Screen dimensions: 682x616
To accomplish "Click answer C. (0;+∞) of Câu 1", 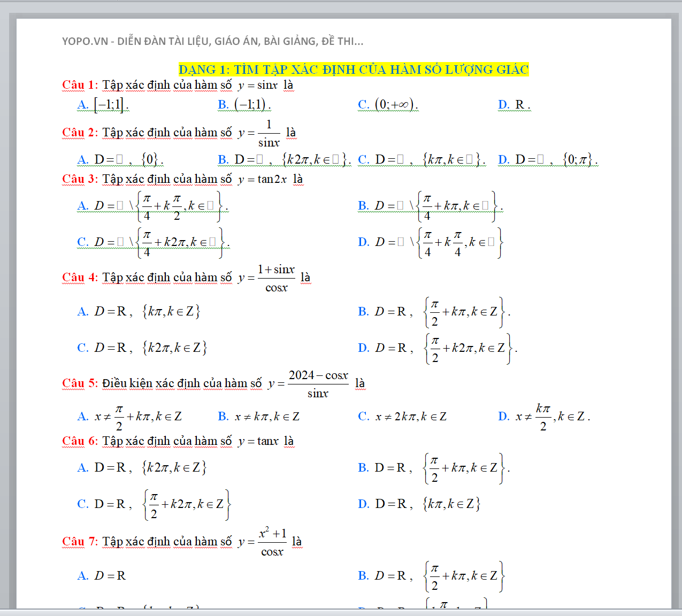I will [388, 105].
